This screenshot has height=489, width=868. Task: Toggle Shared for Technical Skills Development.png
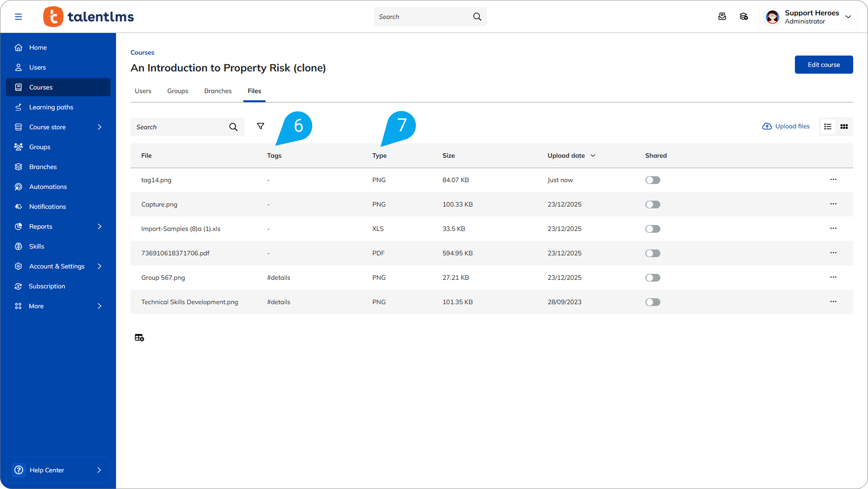[x=652, y=302]
